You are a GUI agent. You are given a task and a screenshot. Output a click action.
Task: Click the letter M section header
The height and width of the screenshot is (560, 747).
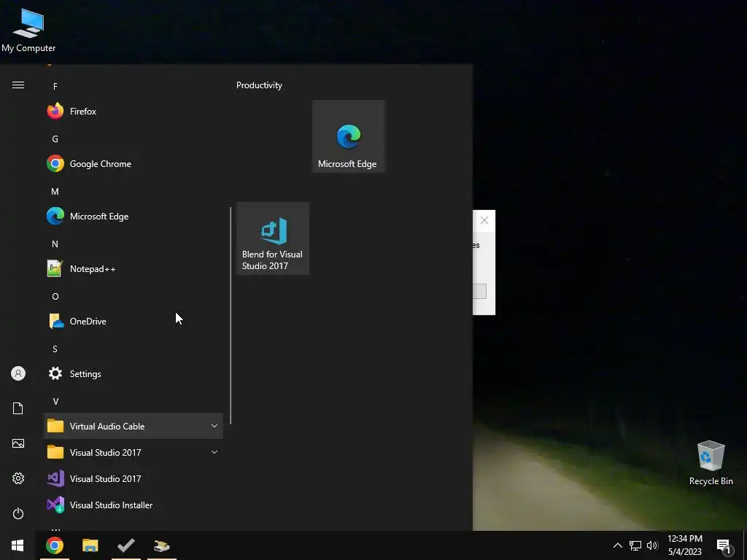(55, 192)
